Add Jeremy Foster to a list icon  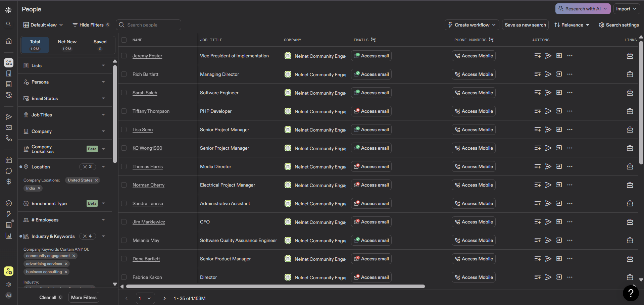click(x=538, y=56)
